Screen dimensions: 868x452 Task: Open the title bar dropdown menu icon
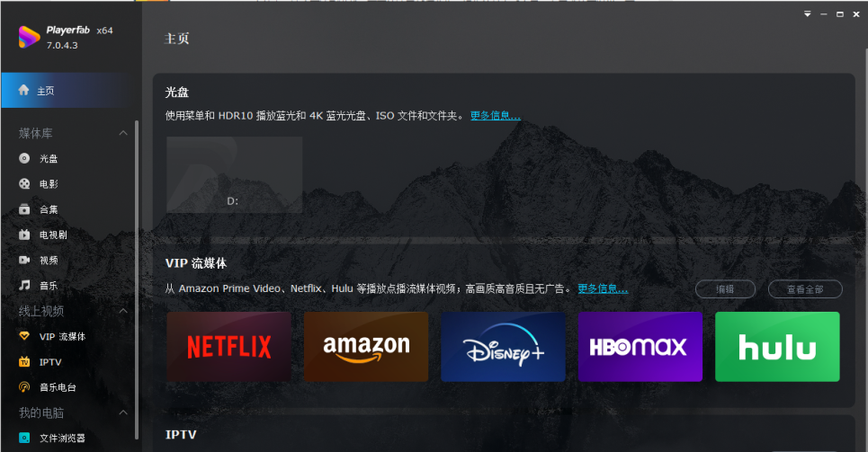pos(808,13)
